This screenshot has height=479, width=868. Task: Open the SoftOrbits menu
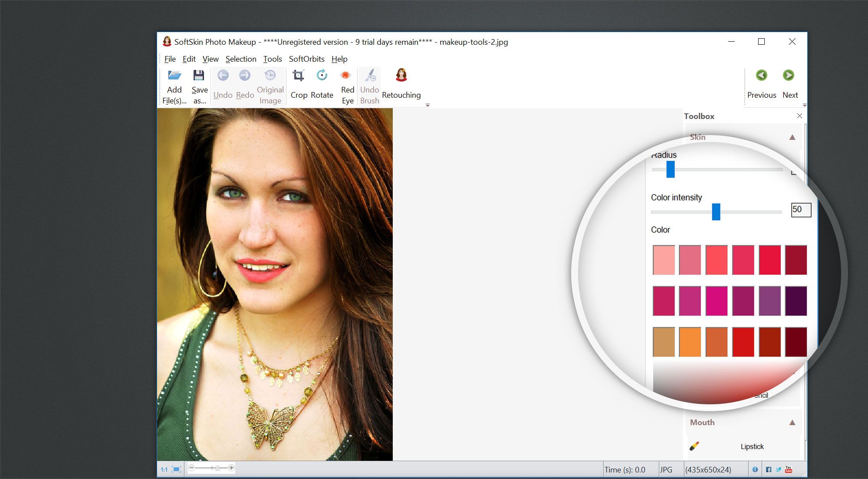[x=307, y=59]
